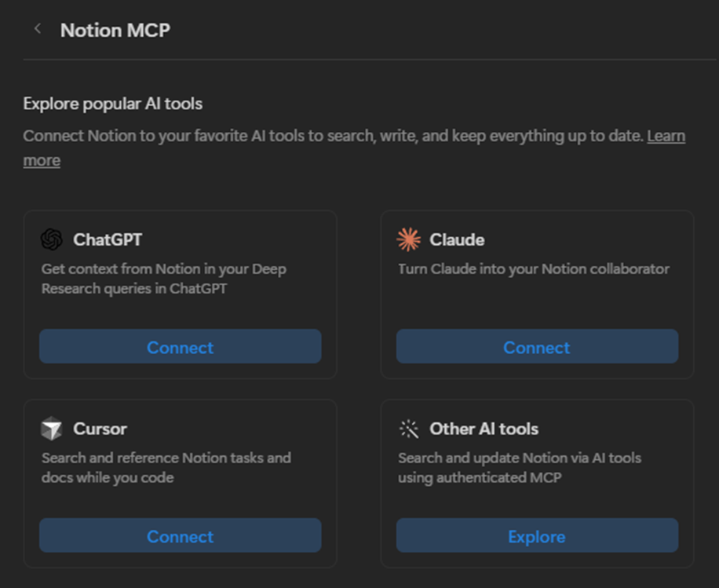Explore other AI tools using MCP
Image resolution: width=719 pixels, height=588 pixels.
point(536,535)
